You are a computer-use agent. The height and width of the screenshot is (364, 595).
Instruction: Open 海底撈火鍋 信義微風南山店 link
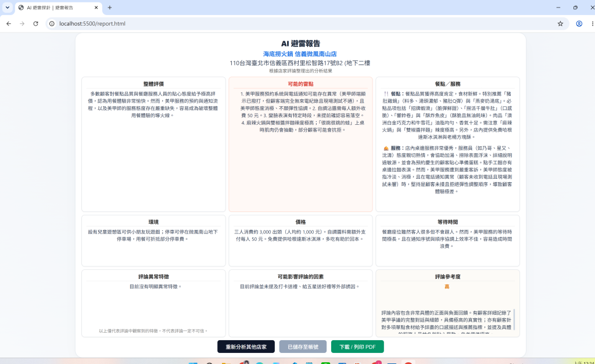click(300, 54)
